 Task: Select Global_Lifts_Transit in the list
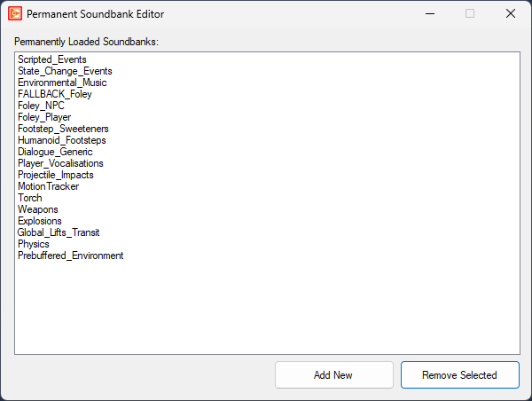pos(59,232)
